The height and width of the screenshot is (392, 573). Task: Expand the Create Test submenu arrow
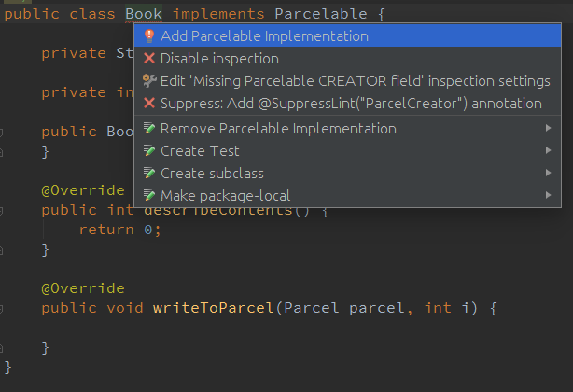549,151
